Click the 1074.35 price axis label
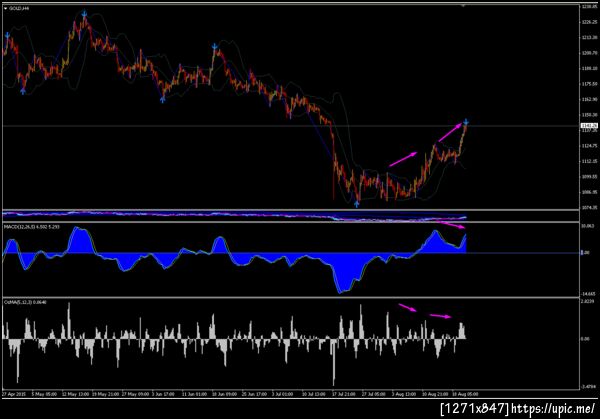Screen dimensions: 600x419 tap(589, 208)
